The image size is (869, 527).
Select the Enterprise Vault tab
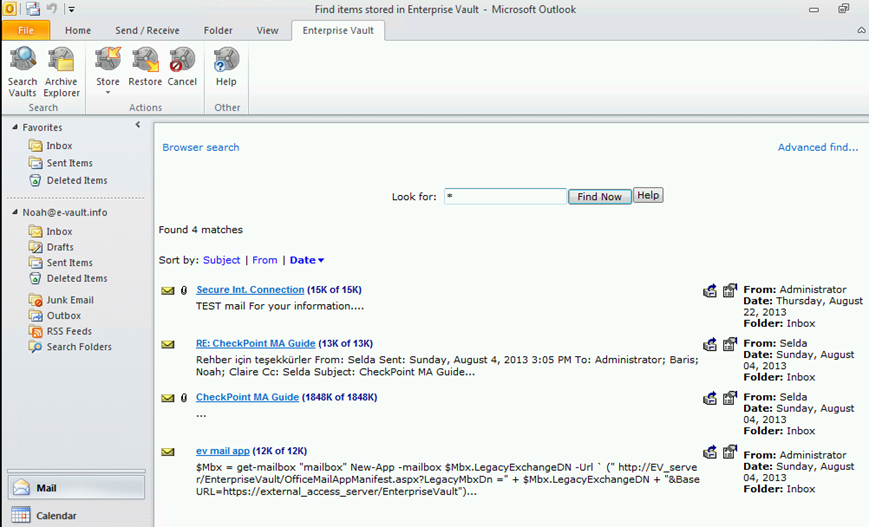(338, 30)
